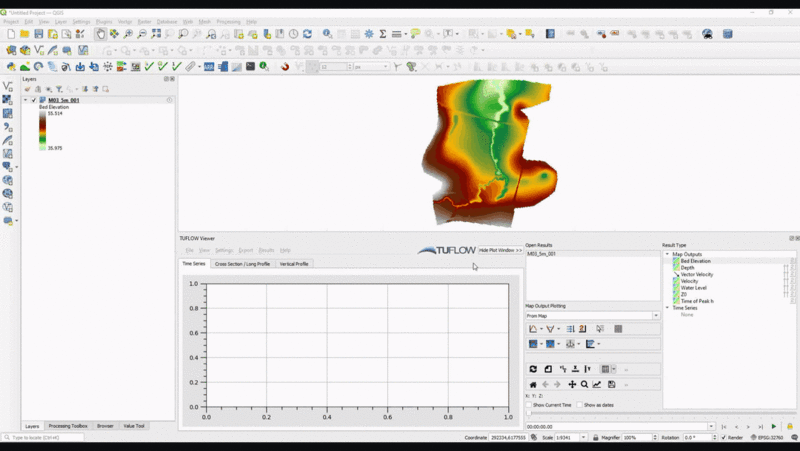Click the Hide Plot Window button
The image size is (800, 451).
(500, 250)
